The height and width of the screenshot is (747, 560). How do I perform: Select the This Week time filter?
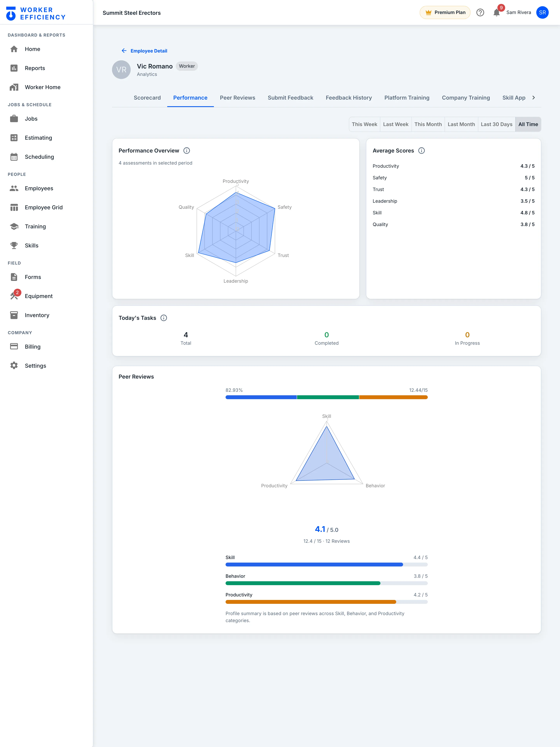pos(365,124)
